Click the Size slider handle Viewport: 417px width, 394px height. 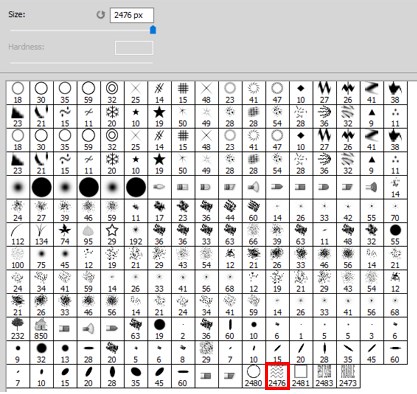[x=153, y=29]
